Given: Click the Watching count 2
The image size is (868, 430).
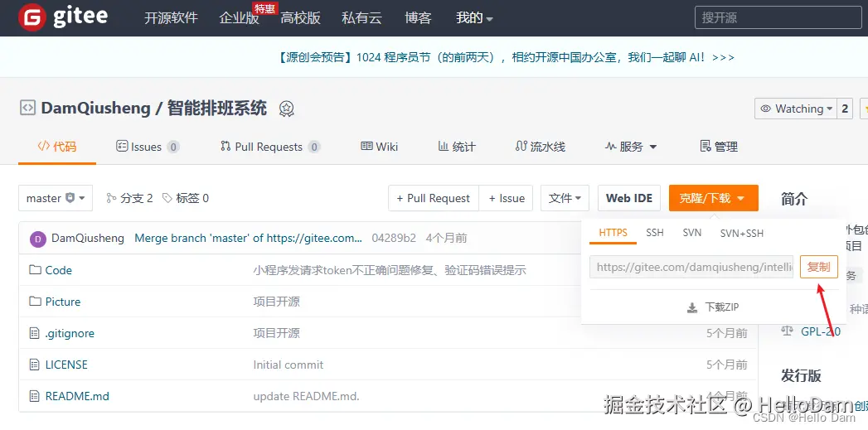Looking at the screenshot, I should pos(845,109).
